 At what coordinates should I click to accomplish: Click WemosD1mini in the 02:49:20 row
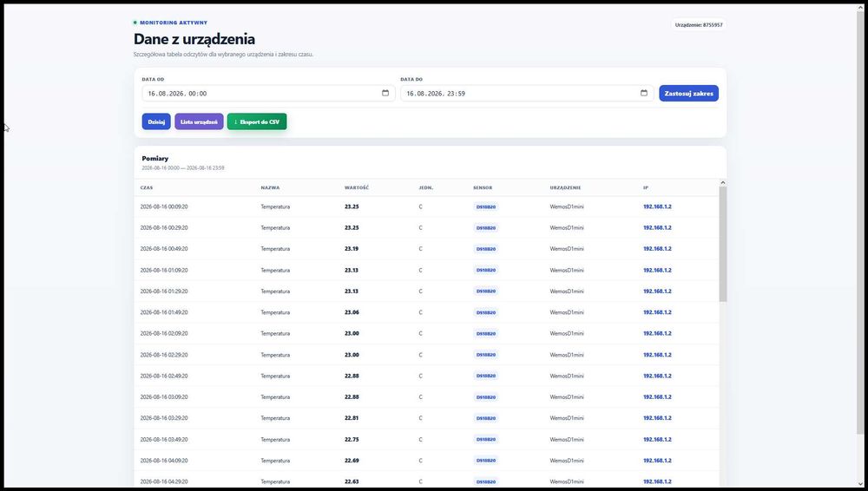566,376
